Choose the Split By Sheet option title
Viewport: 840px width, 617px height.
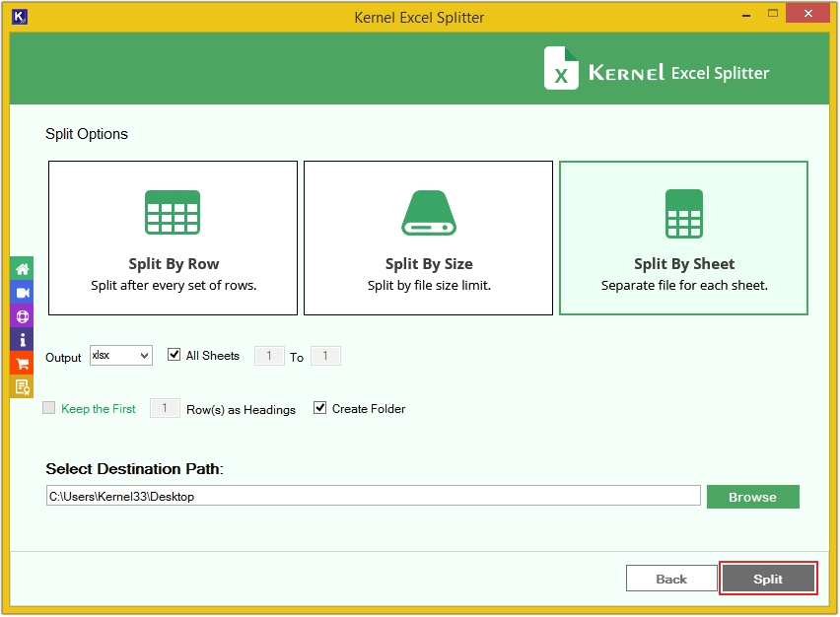click(684, 264)
